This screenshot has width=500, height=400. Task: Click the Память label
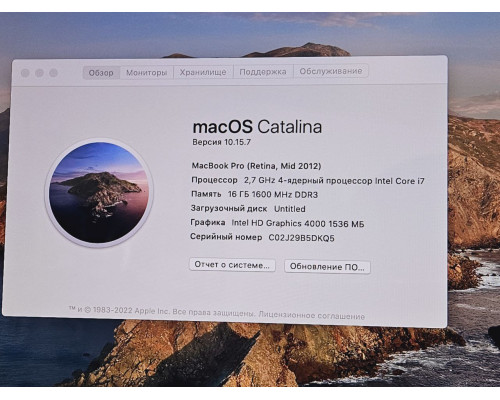tap(206, 194)
